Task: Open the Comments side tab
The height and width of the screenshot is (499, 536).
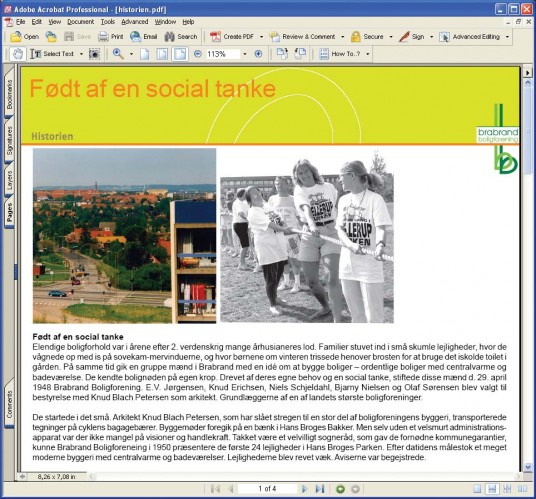Action: (9, 404)
